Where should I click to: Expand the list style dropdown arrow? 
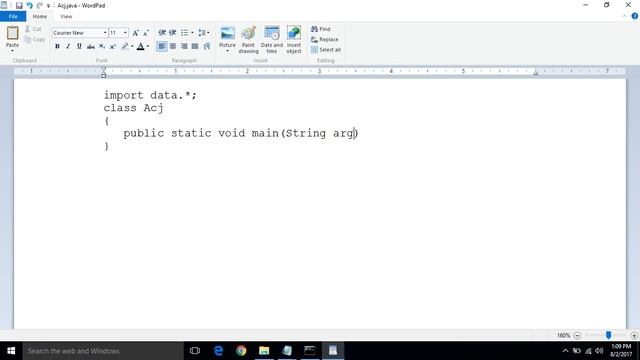[192, 33]
